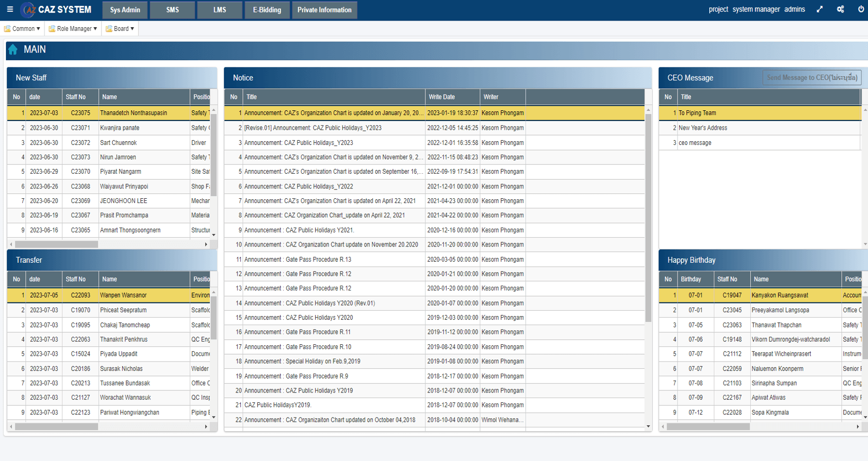Viewport: 868px width, 461px height.
Task: Sort Notice table by Write Date header
Action: coord(452,97)
